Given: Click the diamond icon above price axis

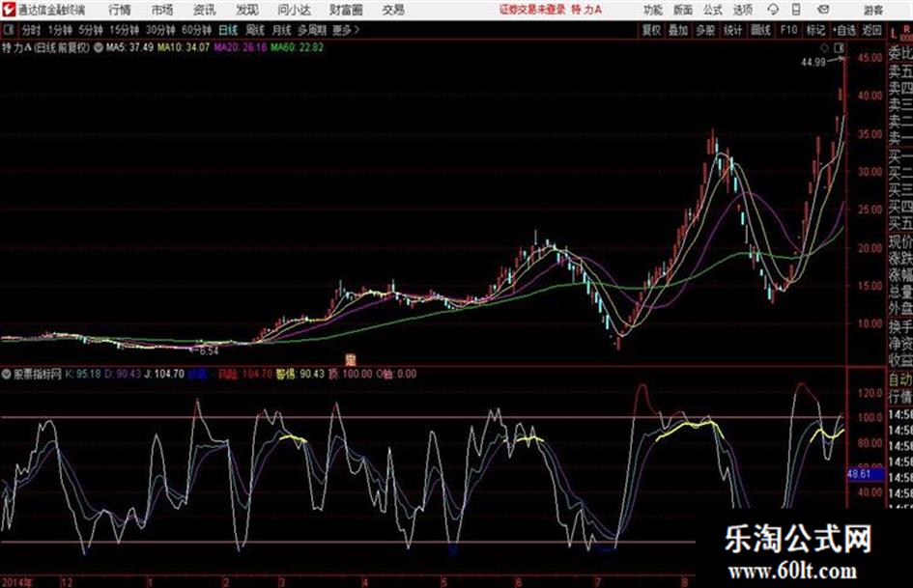Looking at the screenshot, I should [x=824, y=47].
